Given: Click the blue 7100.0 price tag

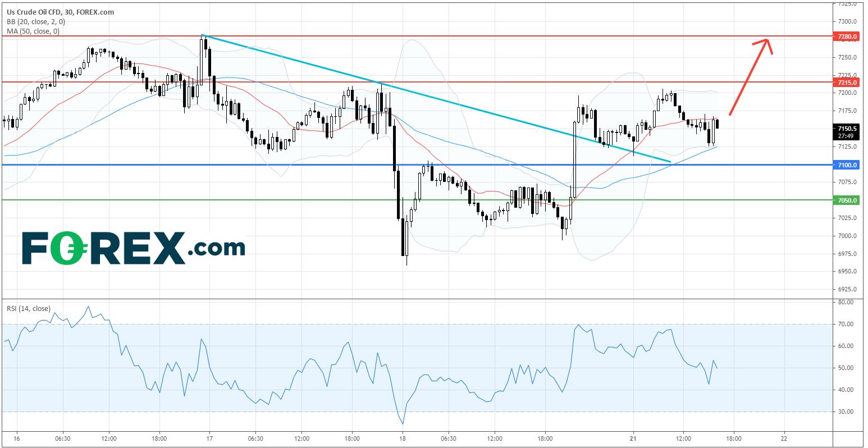Looking at the screenshot, I should (x=846, y=165).
